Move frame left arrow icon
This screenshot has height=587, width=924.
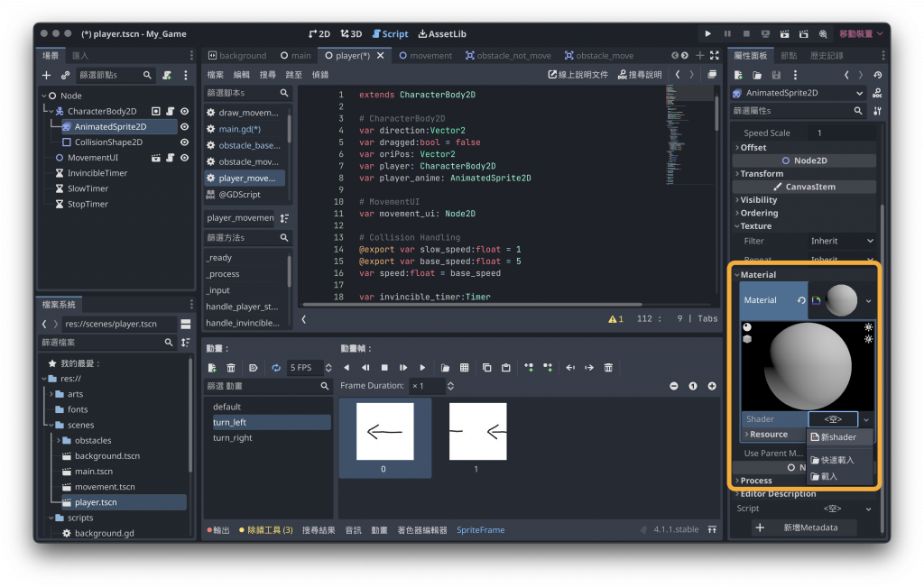pos(570,367)
